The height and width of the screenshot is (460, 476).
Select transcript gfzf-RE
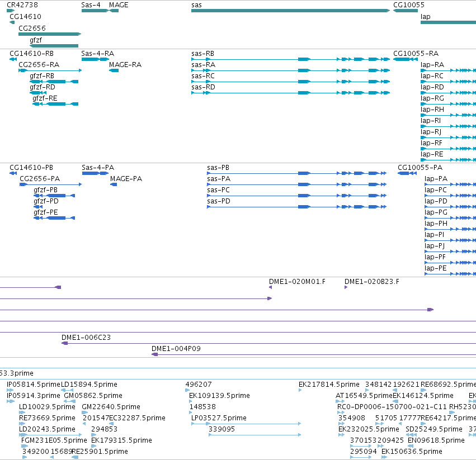(55, 104)
